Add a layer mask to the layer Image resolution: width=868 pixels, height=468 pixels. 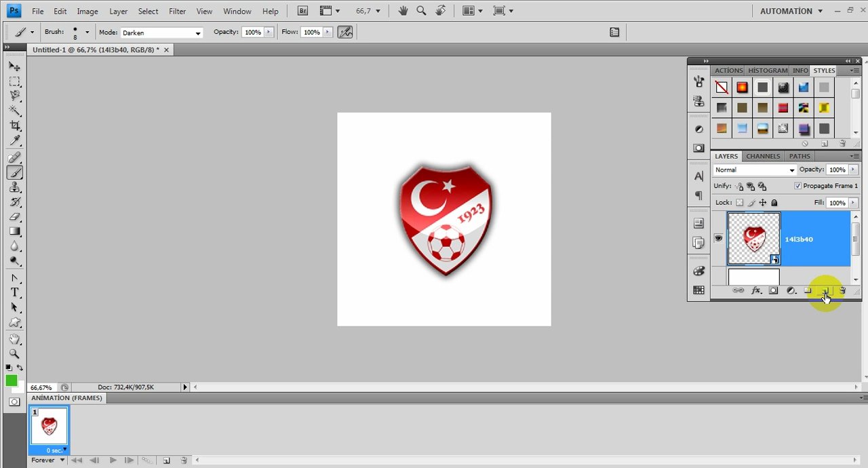coord(773,291)
